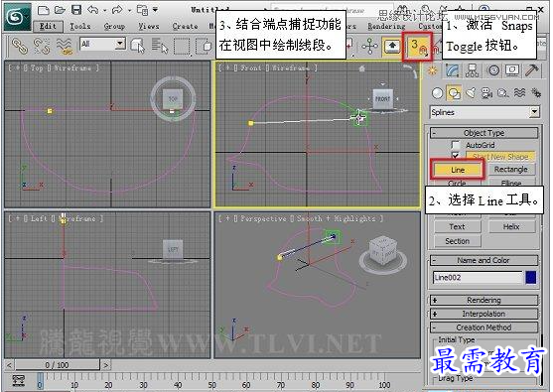Click the New Scene icon
The width and height of the screenshot is (553, 392).
pos(44,10)
